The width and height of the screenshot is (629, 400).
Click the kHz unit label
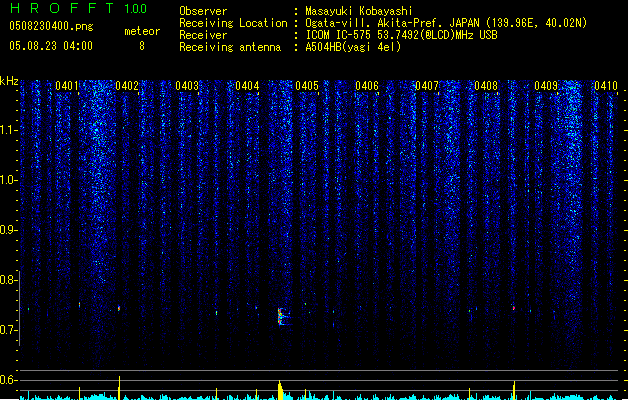[x=9, y=81]
